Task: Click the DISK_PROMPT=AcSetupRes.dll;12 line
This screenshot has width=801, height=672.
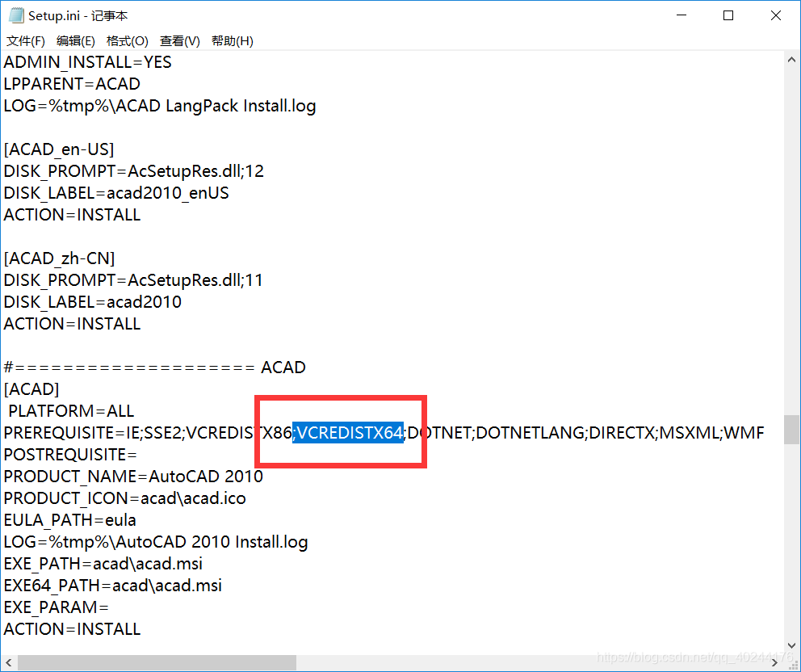Action: click(134, 171)
